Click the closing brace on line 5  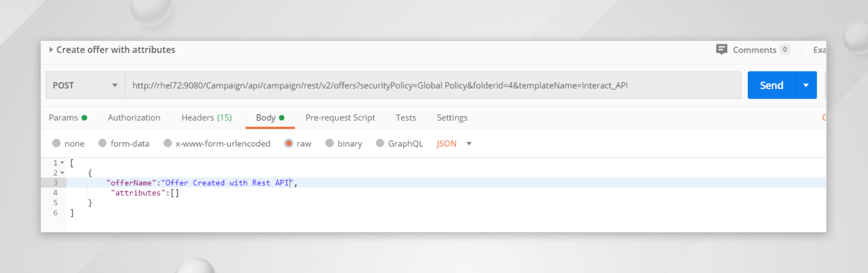coord(90,202)
